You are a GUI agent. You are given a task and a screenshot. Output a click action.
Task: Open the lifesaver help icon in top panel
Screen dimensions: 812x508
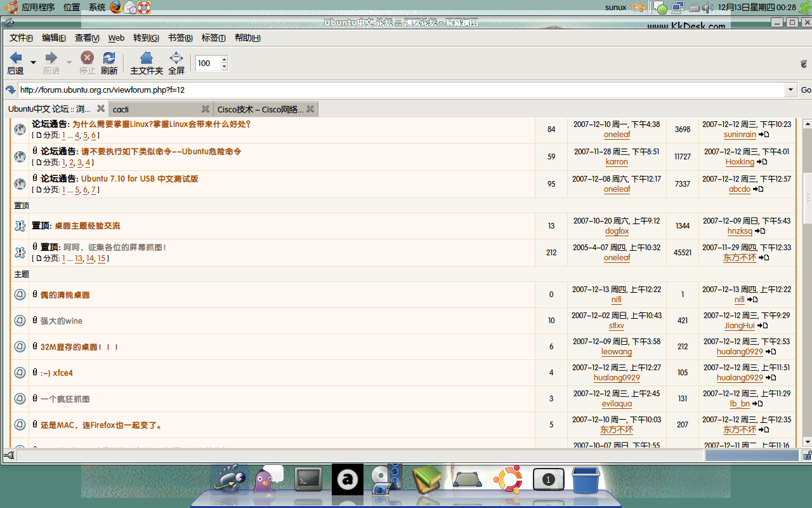point(144,7)
